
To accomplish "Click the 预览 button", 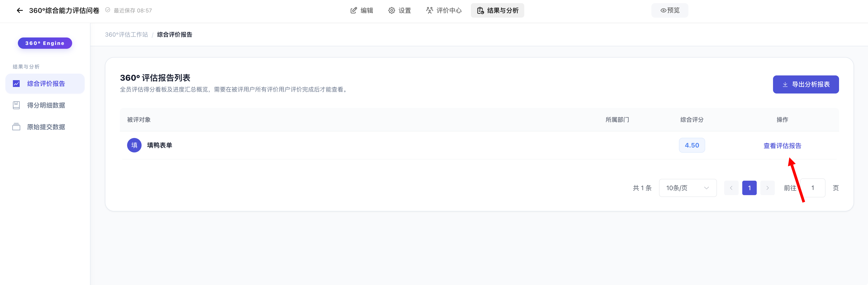I will [x=669, y=10].
